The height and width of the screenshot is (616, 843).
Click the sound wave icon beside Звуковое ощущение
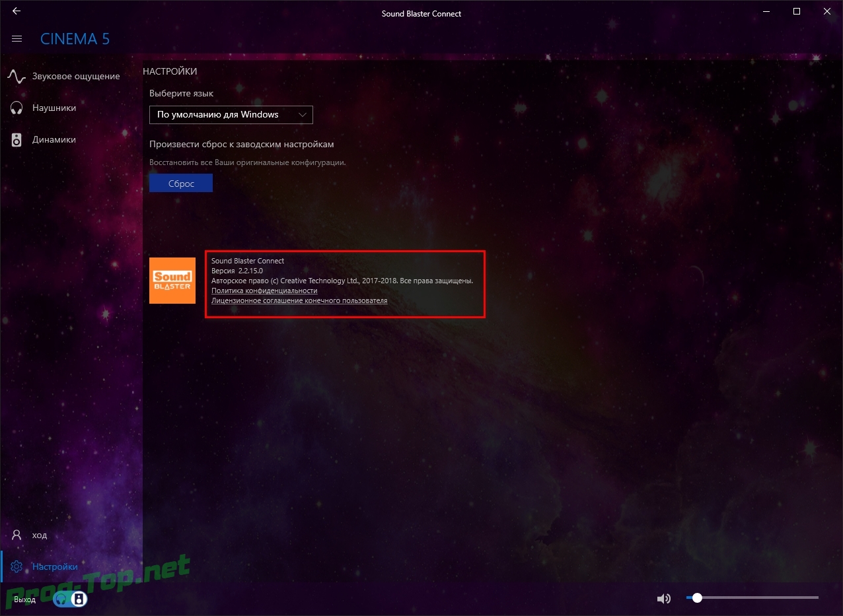click(x=17, y=76)
